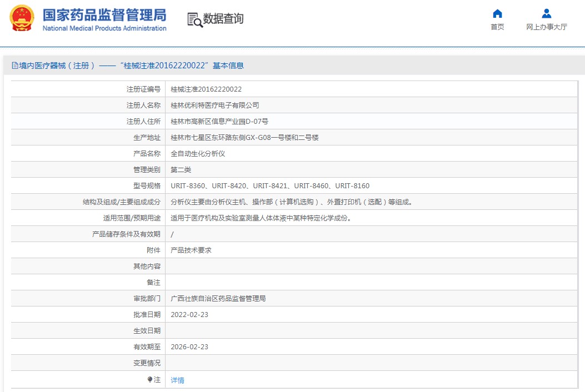Click the 附件 field label
585x392 pixels.
pyautogui.click(x=154, y=250)
